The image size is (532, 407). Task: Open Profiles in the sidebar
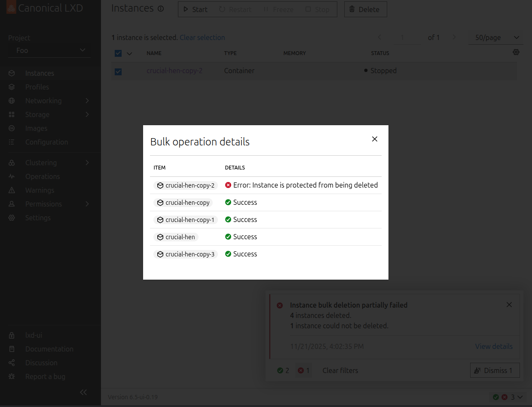click(37, 87)
